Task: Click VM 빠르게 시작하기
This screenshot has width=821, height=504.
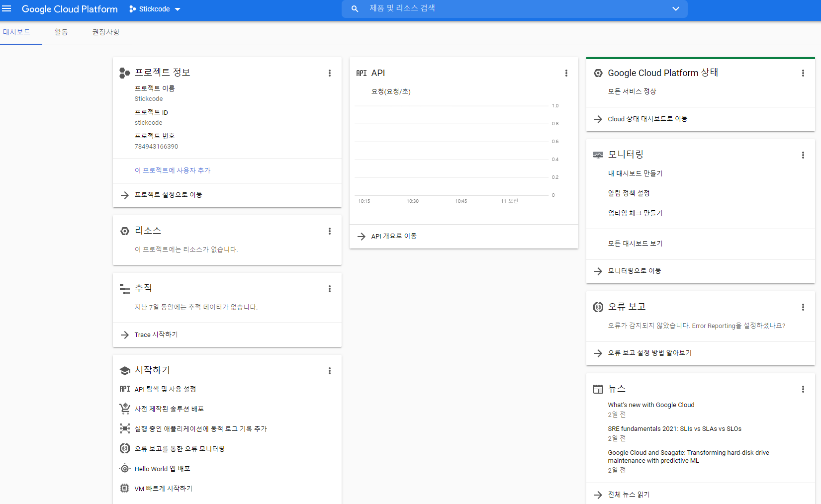Action: coord(164,489)
